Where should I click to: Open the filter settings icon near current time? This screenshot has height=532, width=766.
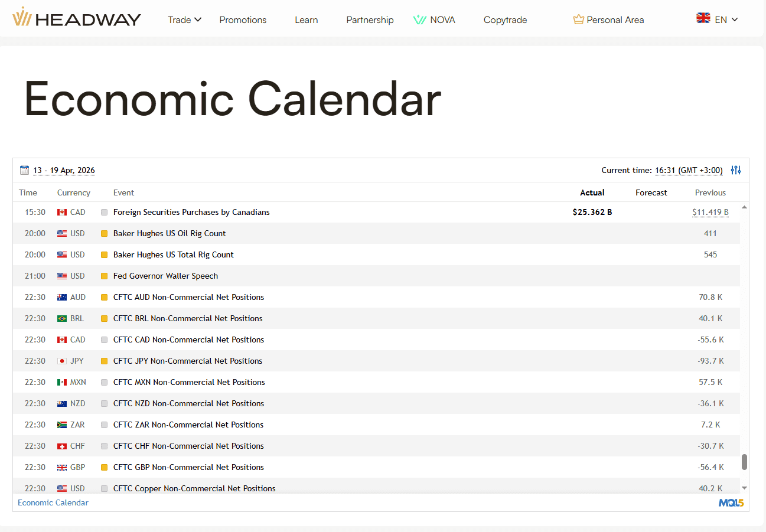click(x=736, y=170)
